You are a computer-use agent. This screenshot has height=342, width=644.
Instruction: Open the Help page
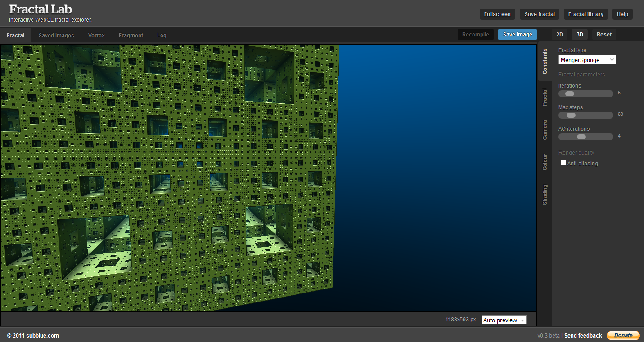(622, 14)
